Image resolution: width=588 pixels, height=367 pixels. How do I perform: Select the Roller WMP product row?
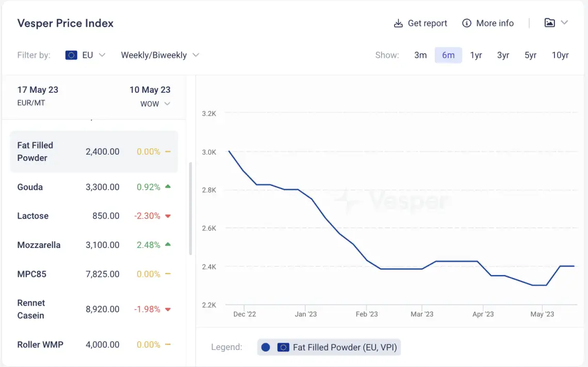tap(94, 344)
